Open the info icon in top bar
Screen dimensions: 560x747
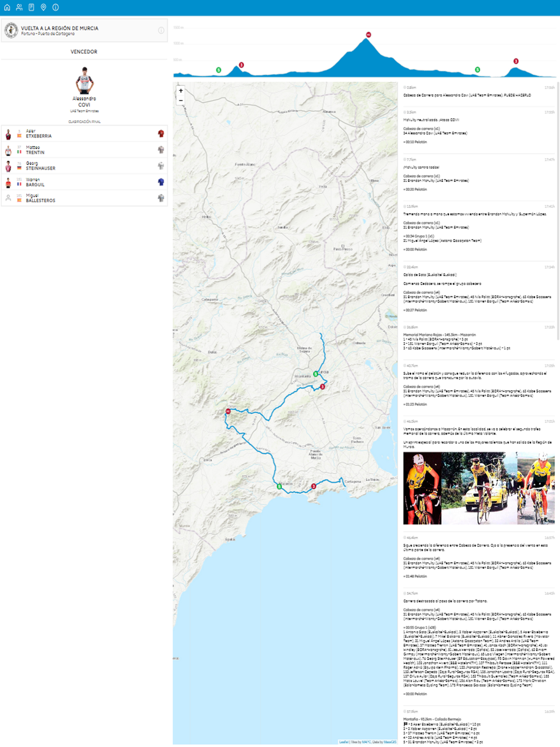click(x=55, y=7)
